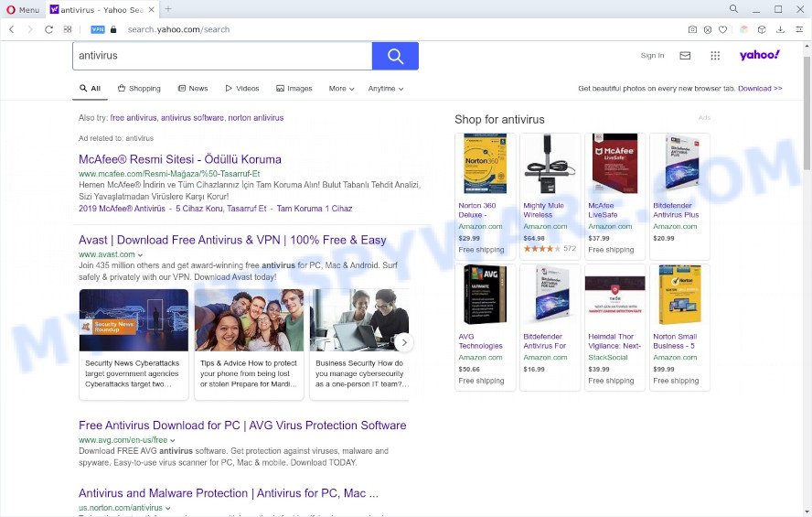Open the extensions cube icon
The image size is (812, 517).
click(x=762, y=29)
